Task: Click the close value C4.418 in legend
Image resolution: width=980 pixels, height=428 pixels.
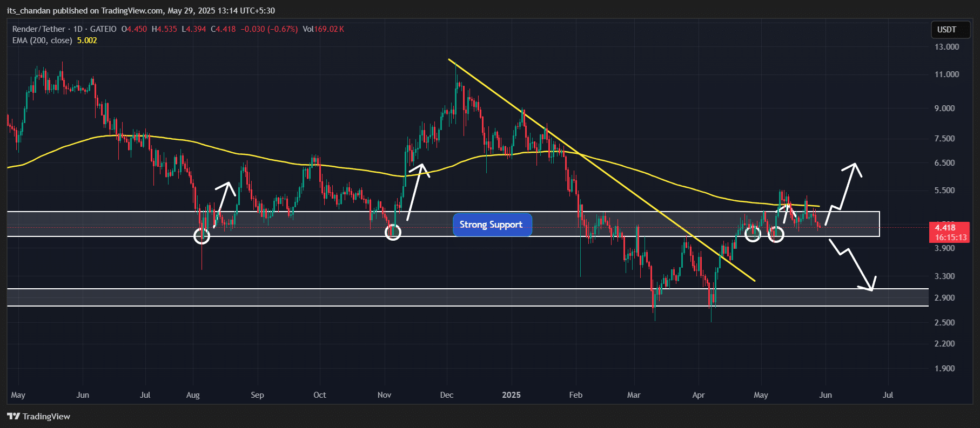Action: [223, 29]
